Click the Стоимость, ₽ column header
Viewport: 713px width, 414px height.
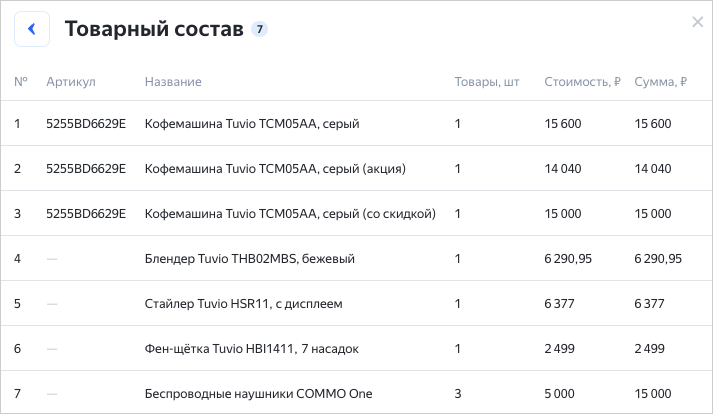click(x=582, y=81)
